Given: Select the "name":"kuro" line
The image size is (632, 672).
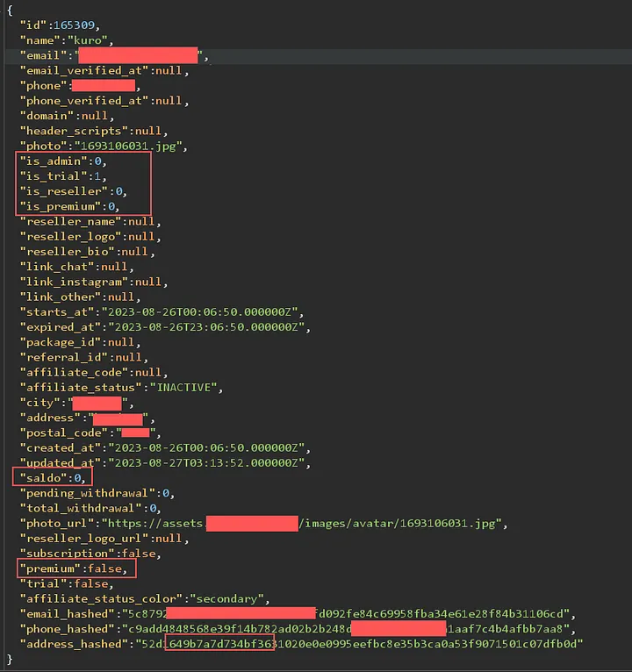Looking at the screenshot, I should [x=67, y=40].
